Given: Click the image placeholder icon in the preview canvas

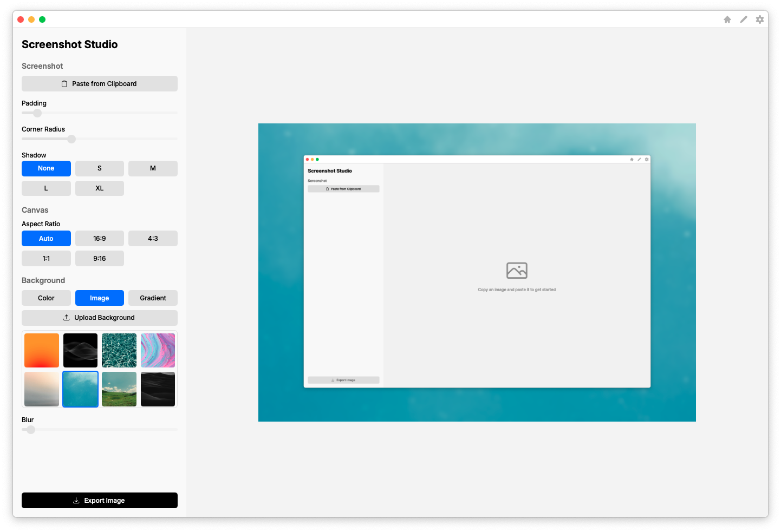Looking at the screenshot, I should click(x=517, y=271).
